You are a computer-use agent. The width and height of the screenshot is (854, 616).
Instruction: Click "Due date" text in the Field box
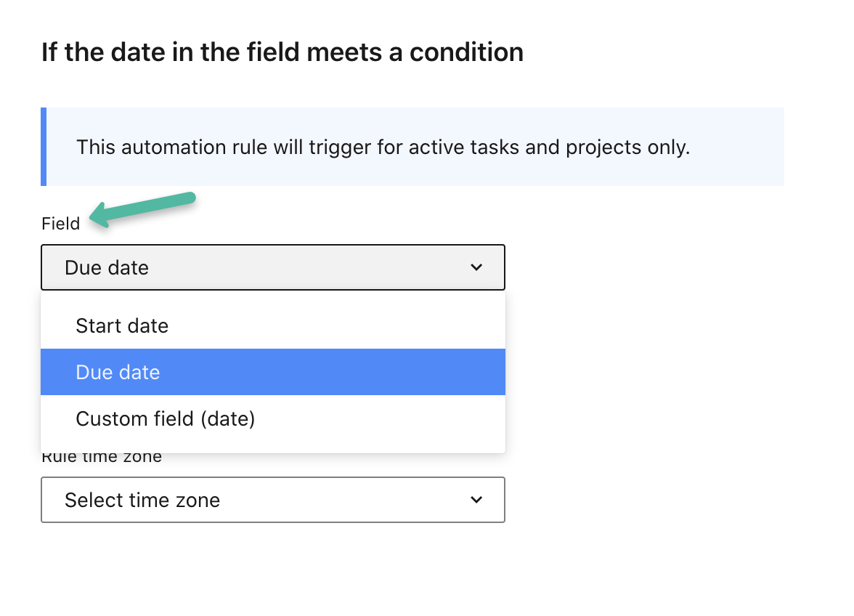click(107, 268)
